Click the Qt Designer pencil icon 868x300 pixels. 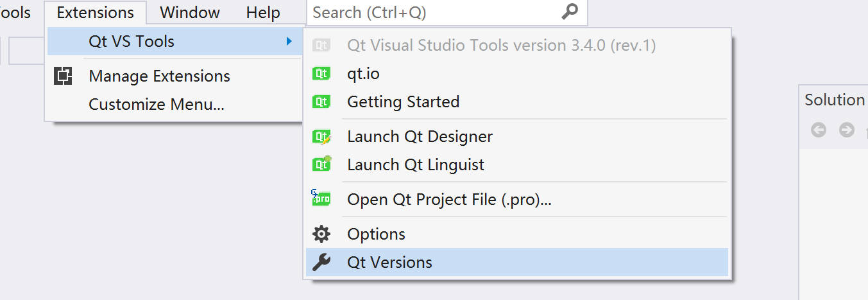click(x=321, y=136)
